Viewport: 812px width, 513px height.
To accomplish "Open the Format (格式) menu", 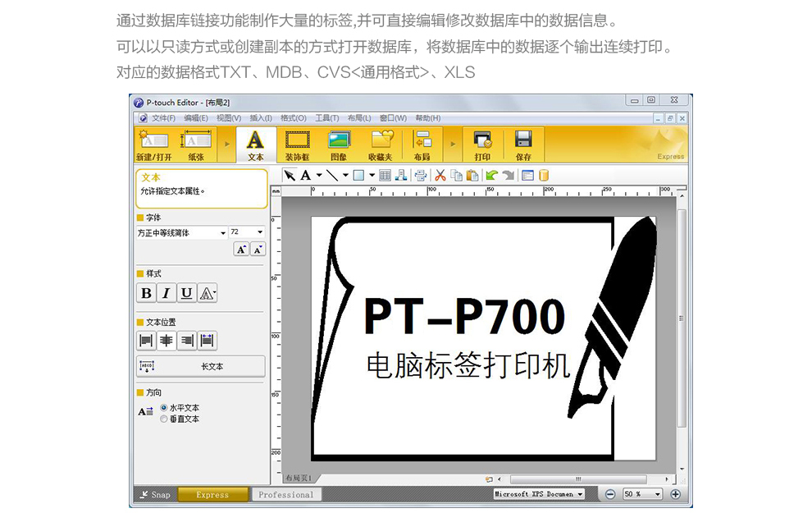I will pyautogui.click(x=293, y=118).
